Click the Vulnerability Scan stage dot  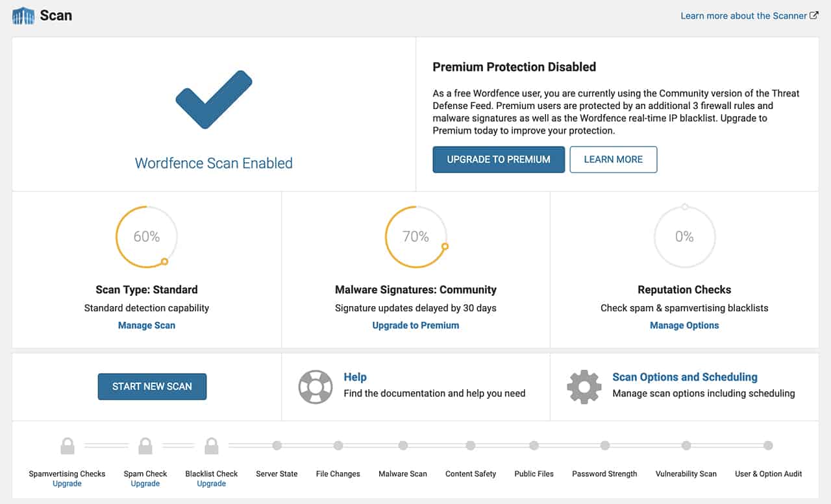(686, 446)
